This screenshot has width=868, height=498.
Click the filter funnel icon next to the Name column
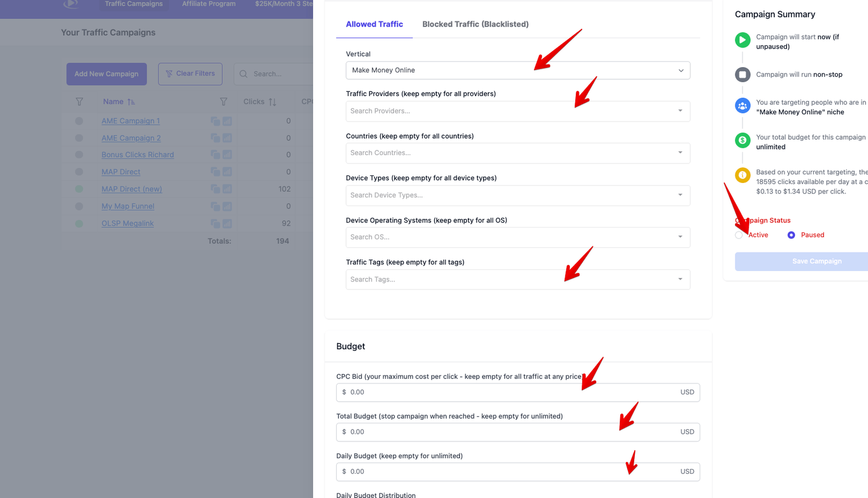pyautogui.click(x=223, y=102)
